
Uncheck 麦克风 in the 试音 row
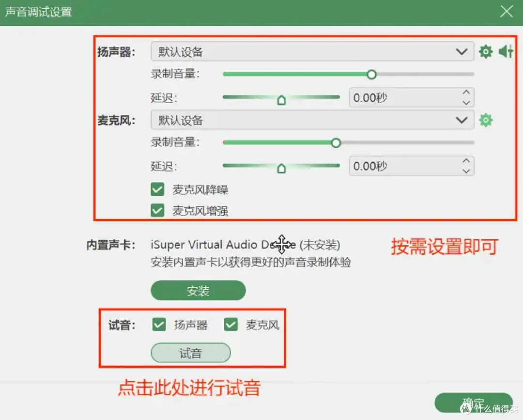pyautogui.click(x=231, y=324)
